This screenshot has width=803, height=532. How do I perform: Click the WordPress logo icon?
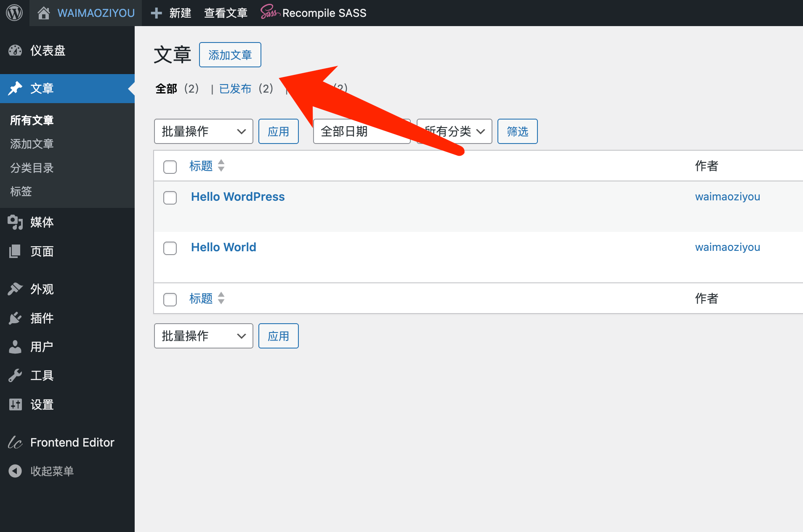14,13
